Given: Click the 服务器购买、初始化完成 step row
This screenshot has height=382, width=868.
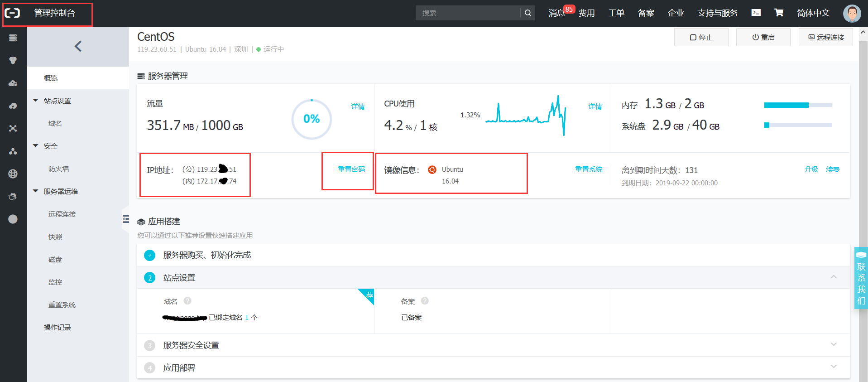Looking at the screenshot, I should click(494, 255).
